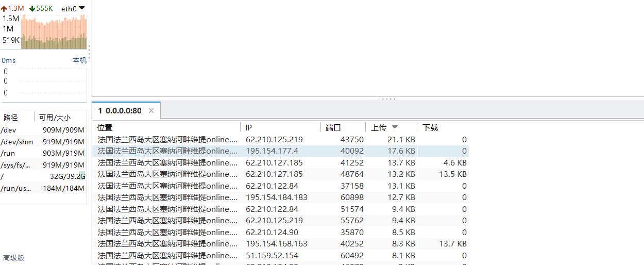
Task: Select the /run/us... disk row
Action: tap(43, 188)
